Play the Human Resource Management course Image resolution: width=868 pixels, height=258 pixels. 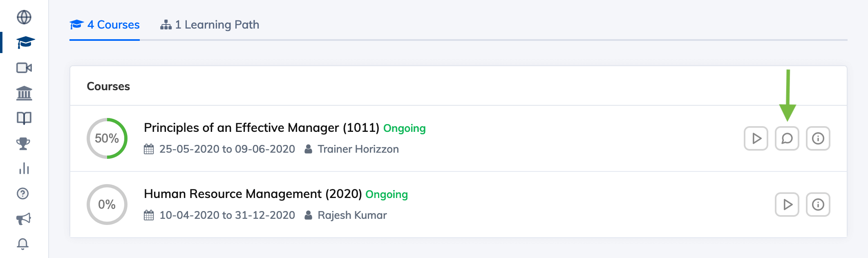click(787, 205)
